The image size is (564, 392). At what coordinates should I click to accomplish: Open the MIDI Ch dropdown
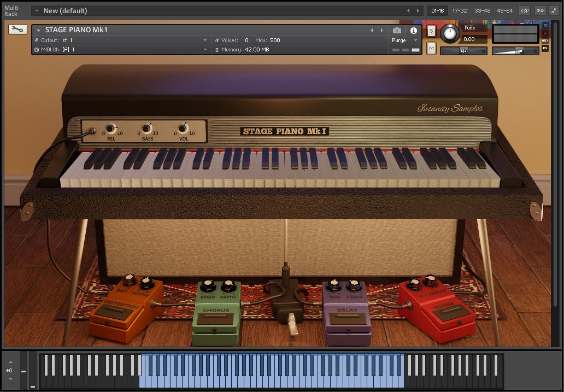(205, 50)
